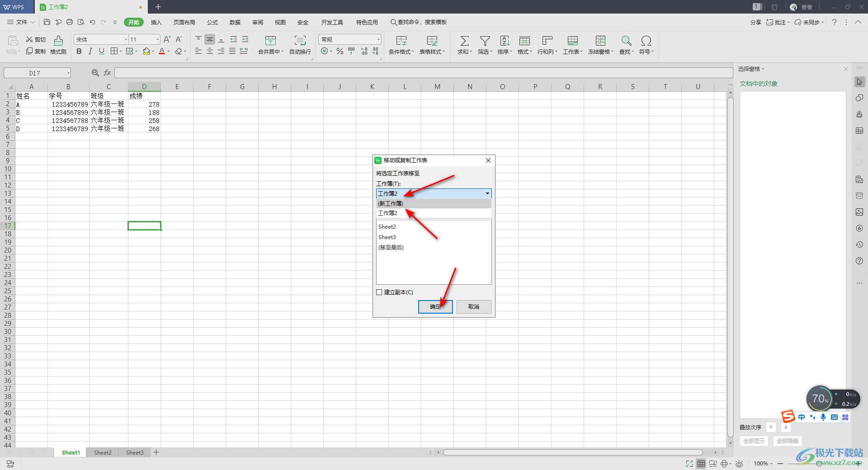Click the zoom icon beside formula bar
Viewport: 868px width, 470px height.
click(95, 73)
